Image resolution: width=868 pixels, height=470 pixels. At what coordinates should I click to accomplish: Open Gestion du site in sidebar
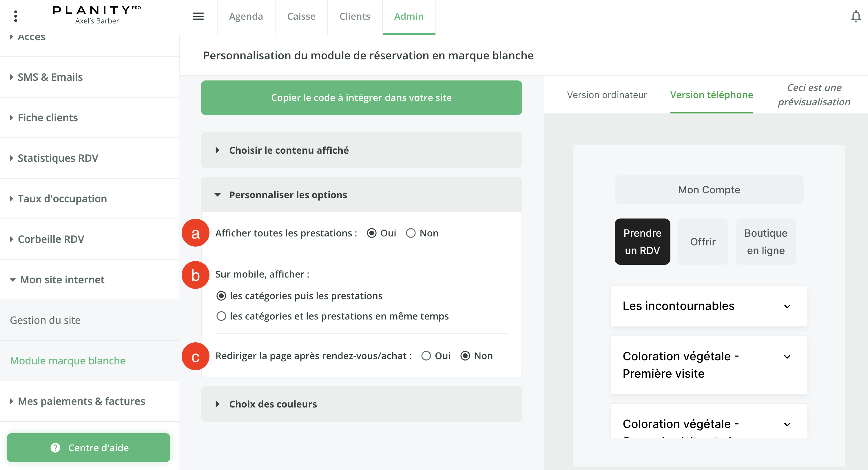[45, 320]
